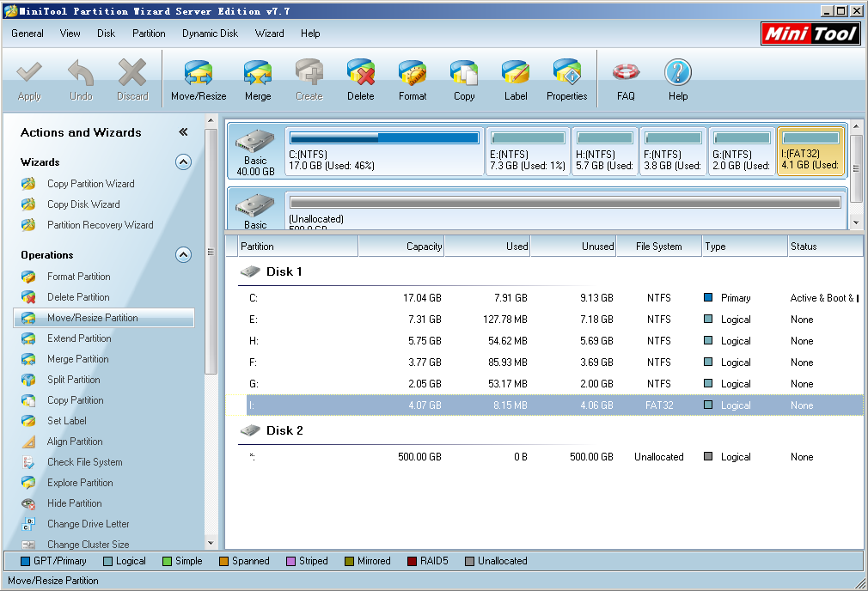Select C:(NTFS) block in disk map
The height and width of the screenshot is (591, 868).
pos(384,152)
